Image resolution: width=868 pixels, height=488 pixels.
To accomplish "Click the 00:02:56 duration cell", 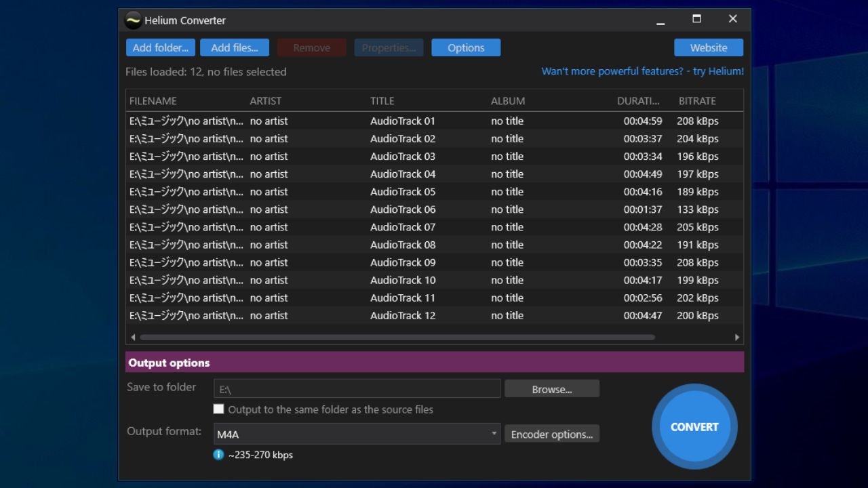I will coord(643,298).
